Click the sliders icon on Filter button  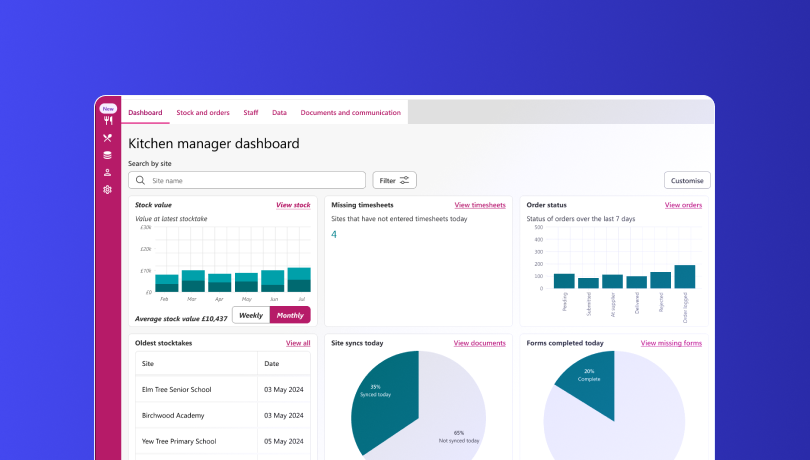click(x=405, y=180)
